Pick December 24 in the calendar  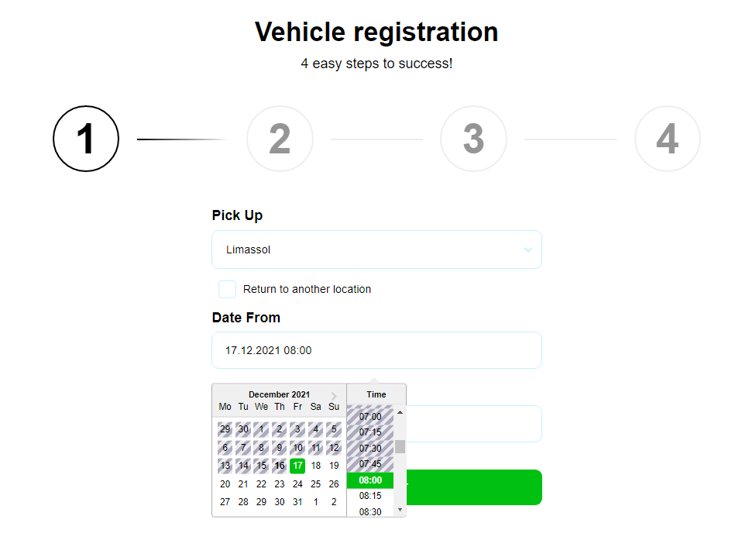coord(297,483)
